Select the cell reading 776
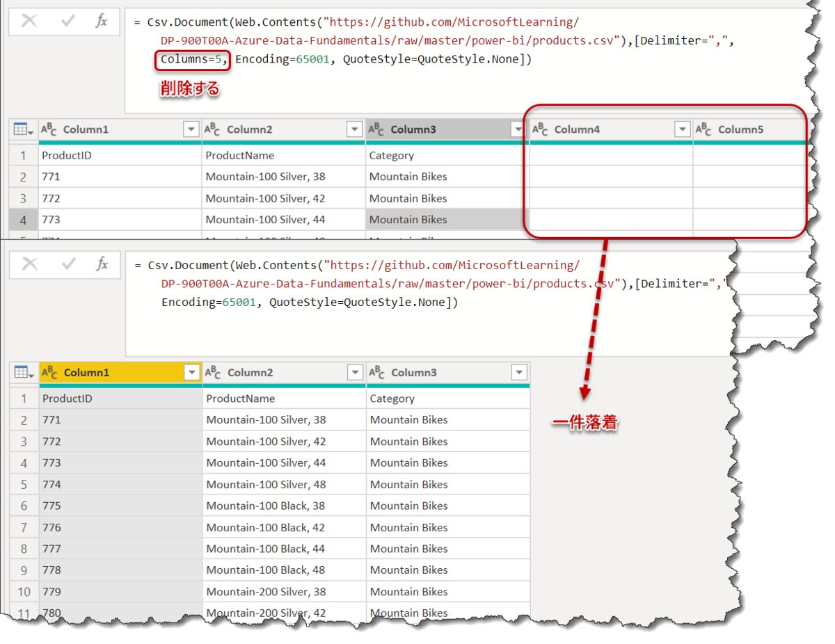This screenshot has width=835, height=644. 121,527
